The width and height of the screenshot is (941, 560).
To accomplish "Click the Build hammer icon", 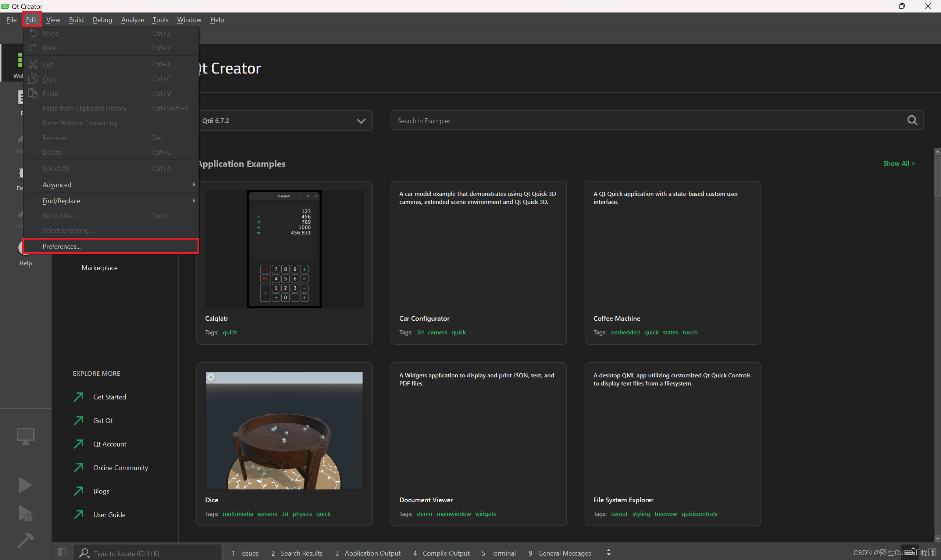I will [x=25, y=540].
